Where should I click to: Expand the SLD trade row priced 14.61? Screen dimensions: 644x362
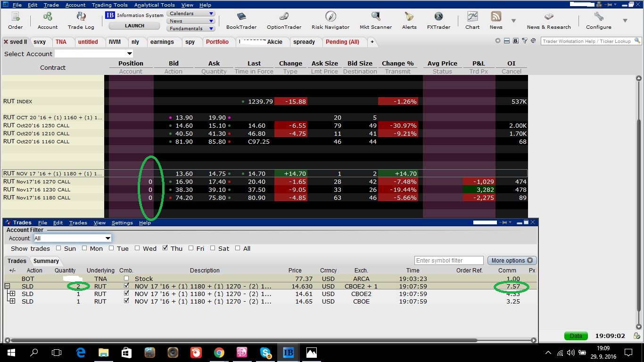[x=12, y=294]
